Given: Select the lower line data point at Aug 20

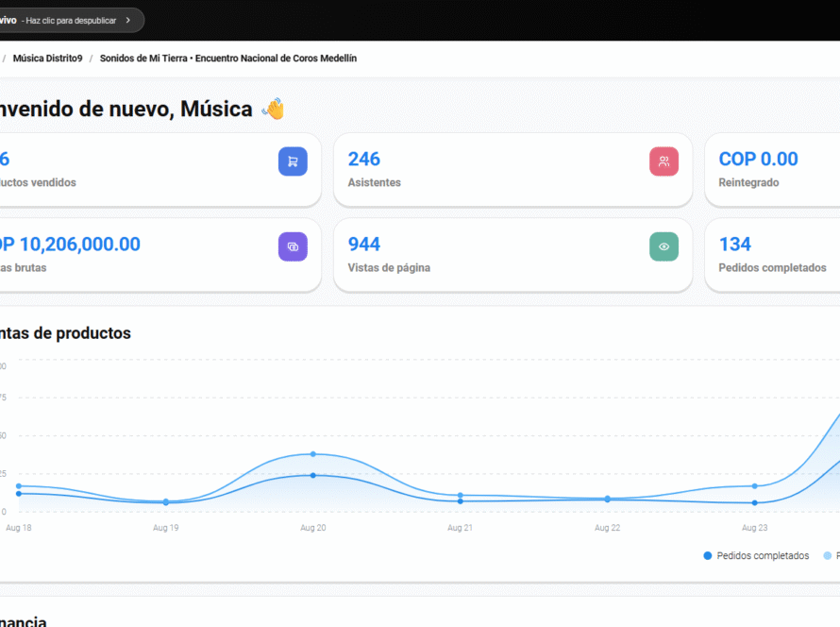Looking at the screenshot, I should pos(313,475).
